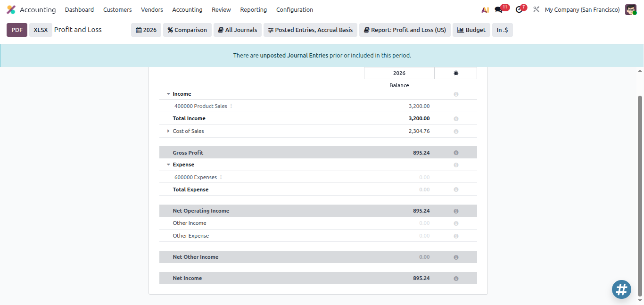Click the info icon on Net Income row
The image size is (644, 305).
[456, 279]
